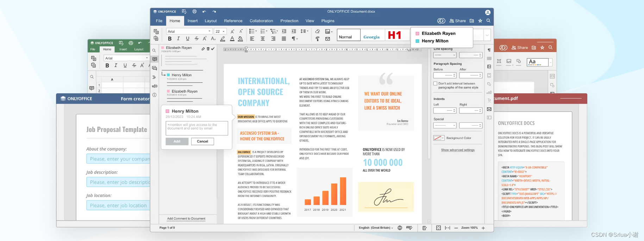
Task: Apply italic in the document editor toolbar
Action: point(179,39)
